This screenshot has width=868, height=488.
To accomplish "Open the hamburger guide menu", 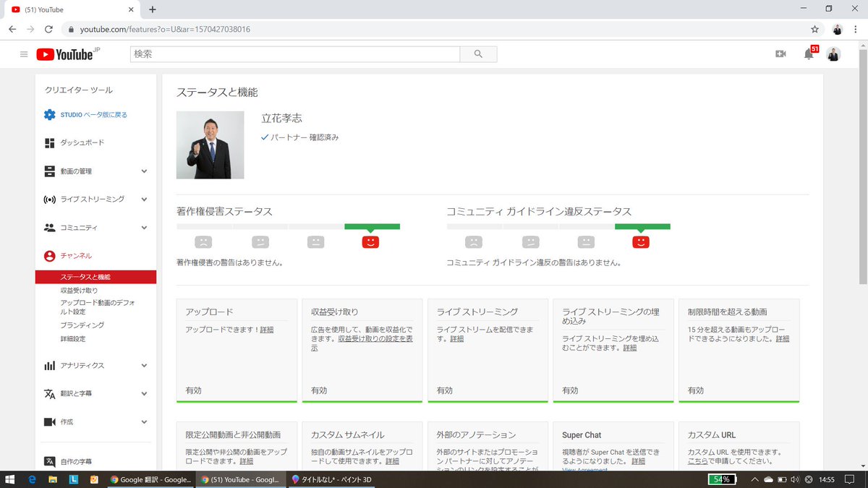I will (24, 54).
